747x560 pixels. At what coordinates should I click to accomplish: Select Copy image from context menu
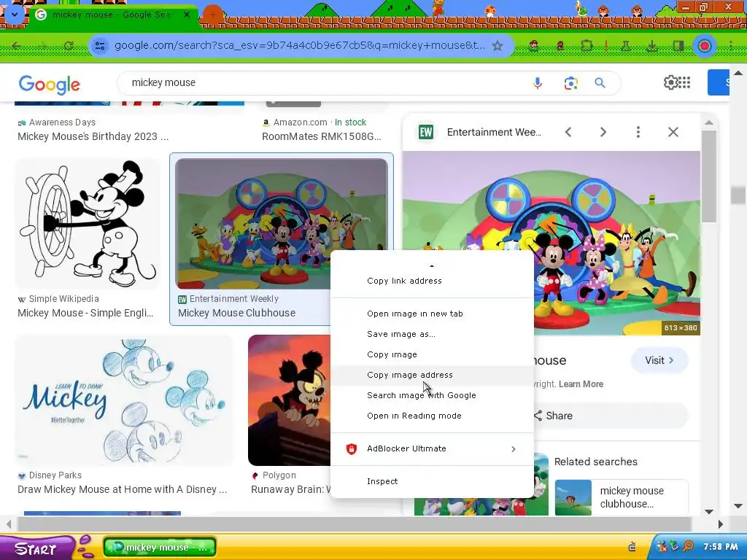[x=432, y=355]
